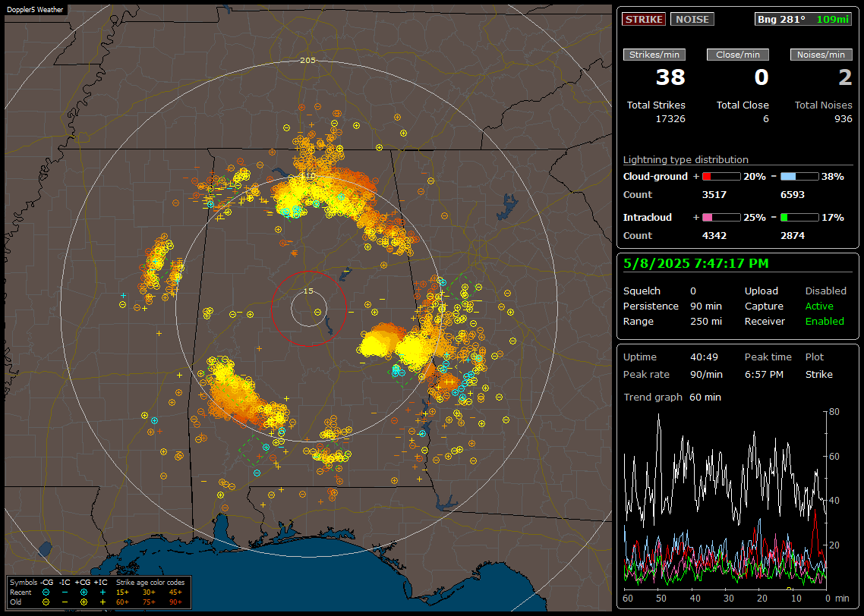Image resolution: width=864 pixels, height=616 pixels.
Task: Click the 45+ strike age color code
Action: (x=175, y=592)
